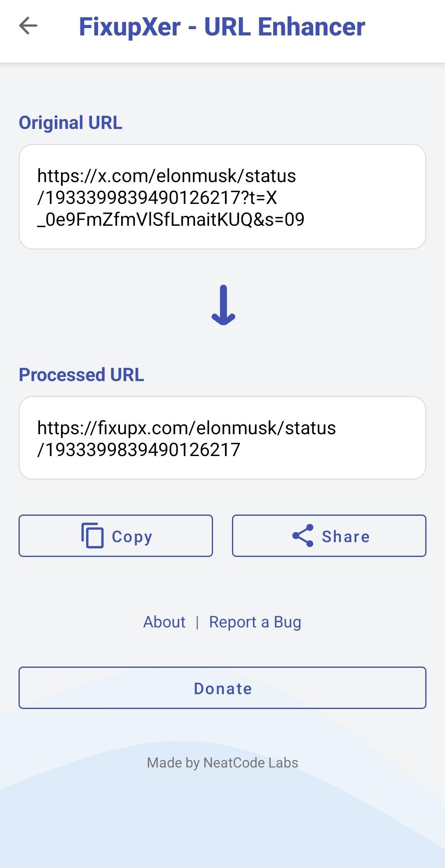Focus the Original URL text box
This screenshot has width=445, height=868.
(x=222, y=197)
